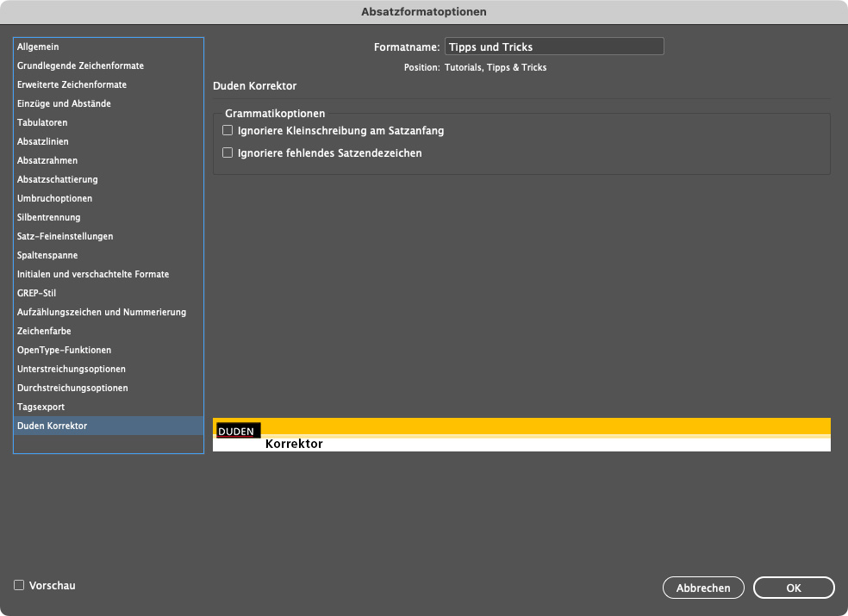Viewport: 848px width, 616px height.
Task: Go to the Tagsexport section
Action: (109, 407)
